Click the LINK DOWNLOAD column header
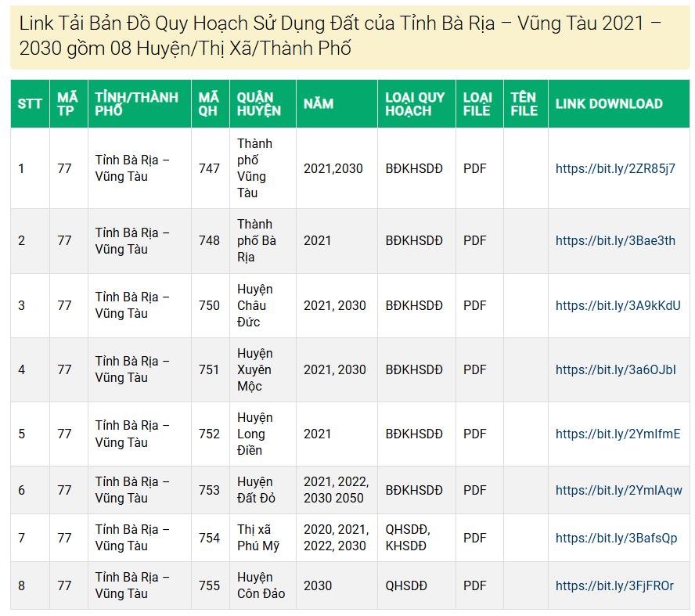 (x=609, y=104)
